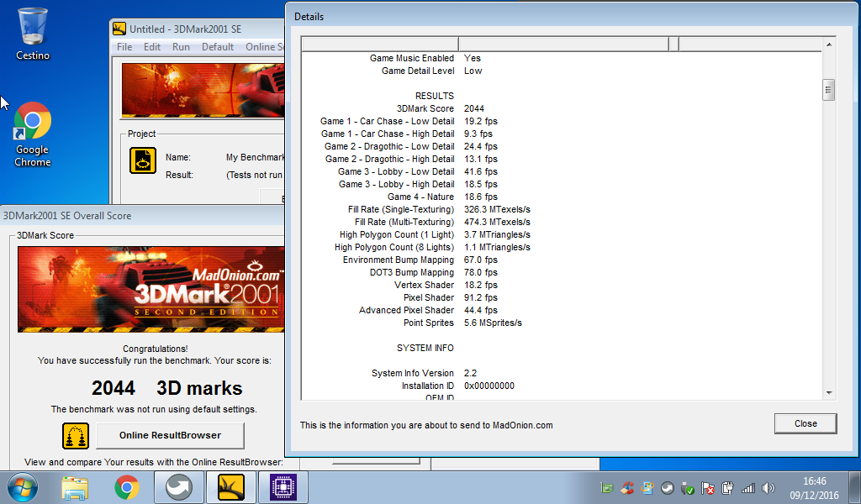Select High Polygon Count (8 Lights) row

432,247
